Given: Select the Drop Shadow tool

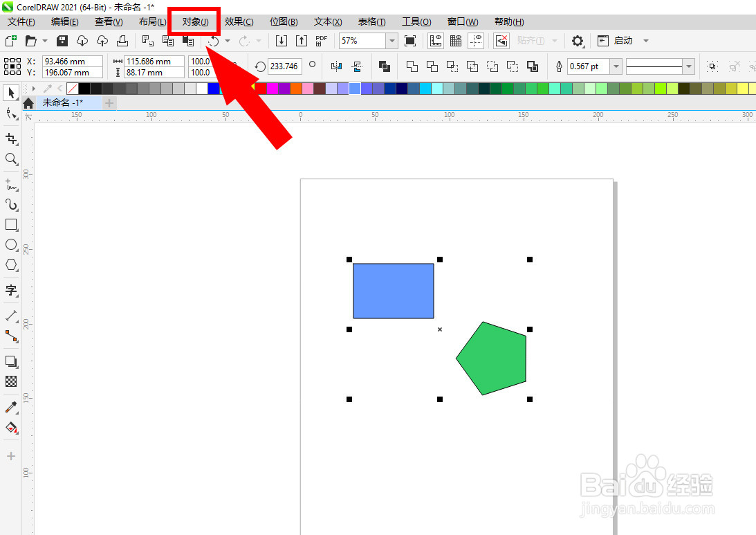Looking at the screenshot, I should pyautogui.click(x=11, y=361).
